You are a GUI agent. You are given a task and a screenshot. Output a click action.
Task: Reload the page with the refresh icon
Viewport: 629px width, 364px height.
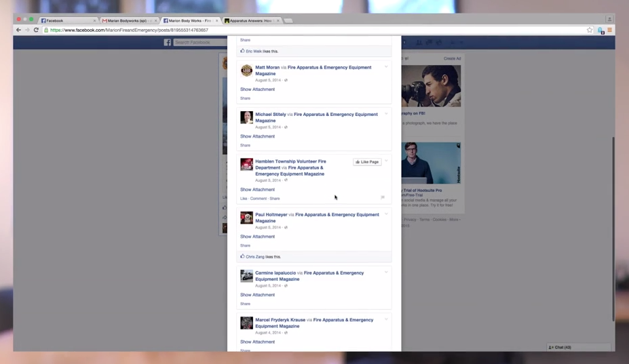[x=36, y=30]
